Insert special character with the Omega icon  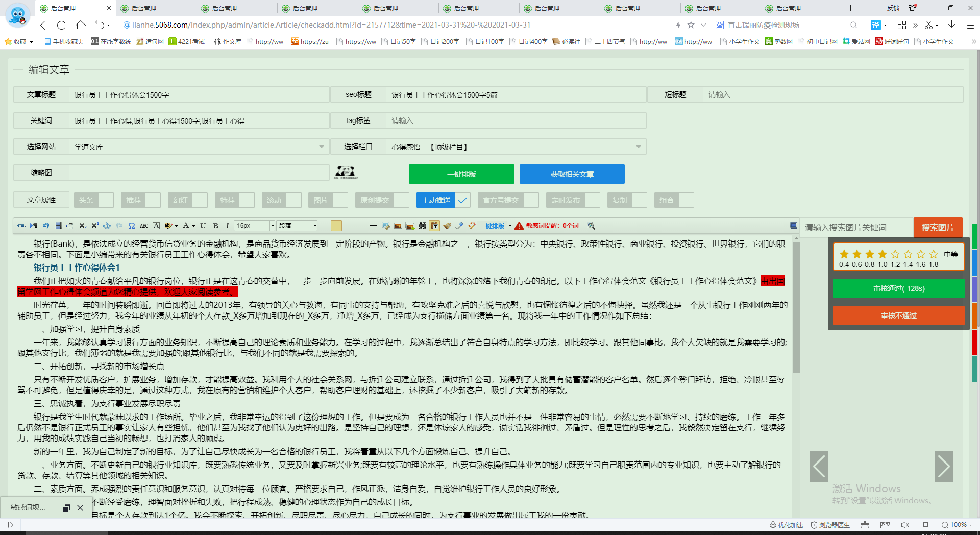pos(132,226)
